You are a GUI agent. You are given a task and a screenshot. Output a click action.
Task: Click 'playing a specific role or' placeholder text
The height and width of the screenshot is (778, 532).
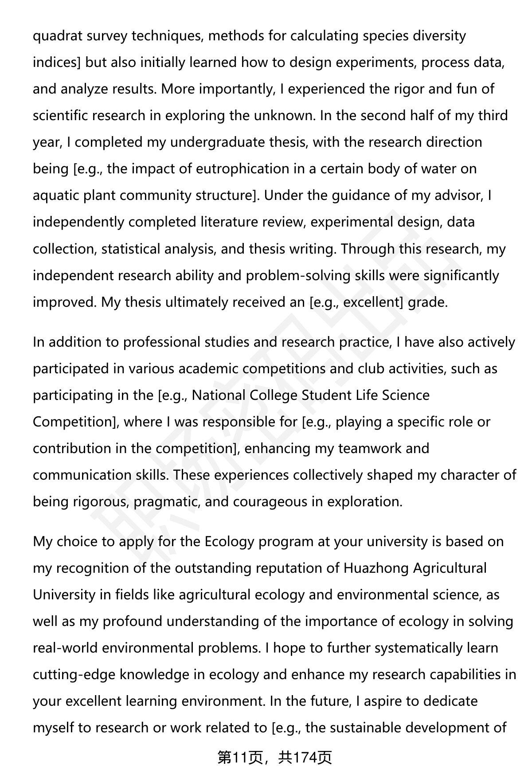pos(413,422)
